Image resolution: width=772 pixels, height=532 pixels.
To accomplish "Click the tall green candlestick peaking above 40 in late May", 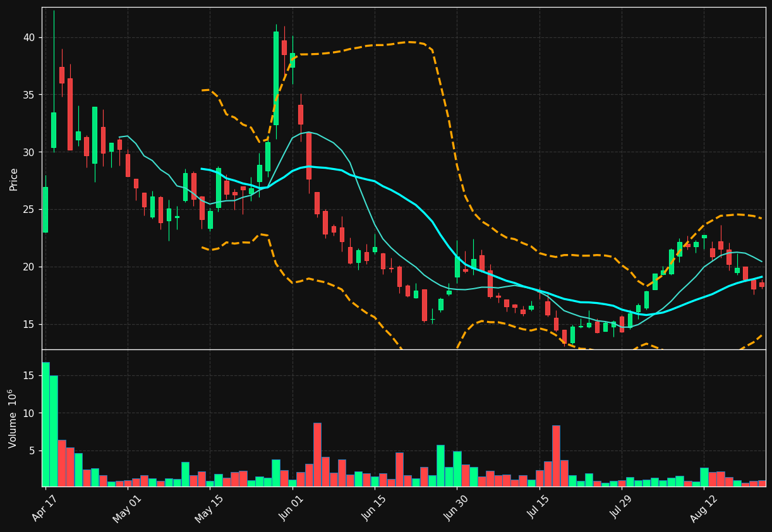I will tap(276, 78).
